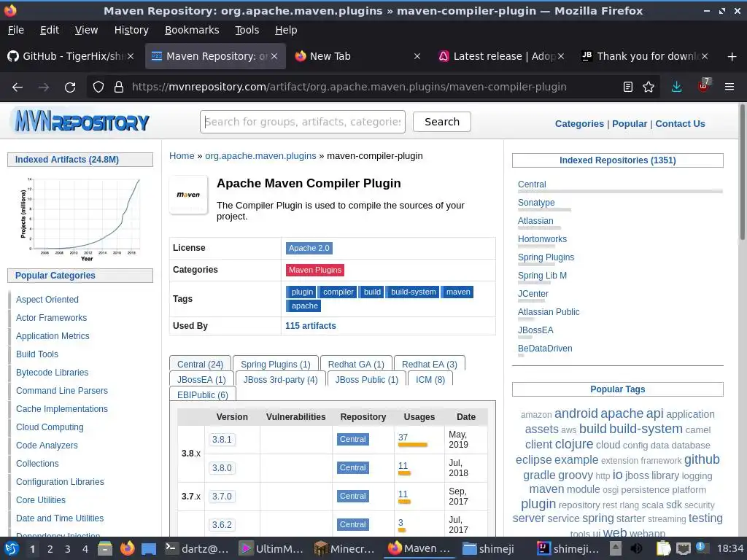Open the File menu

click(x=16, y=30)
